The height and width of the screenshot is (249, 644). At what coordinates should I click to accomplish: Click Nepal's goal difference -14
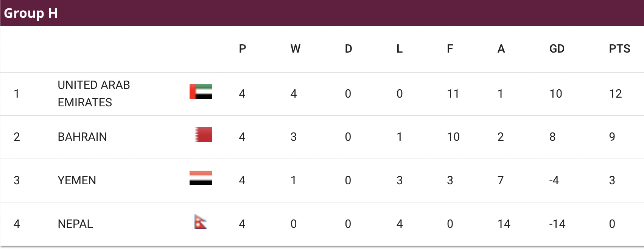tap(557, 224)
